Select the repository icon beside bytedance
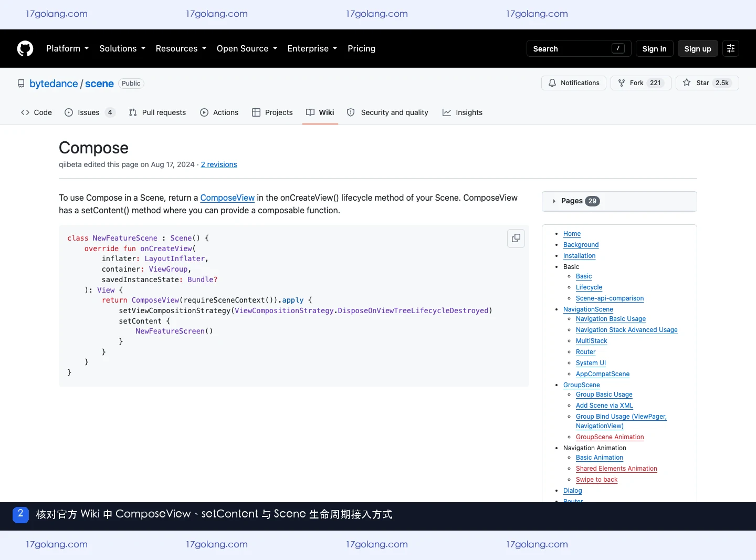This screenshot has height=560, width=756. (21, 84)
